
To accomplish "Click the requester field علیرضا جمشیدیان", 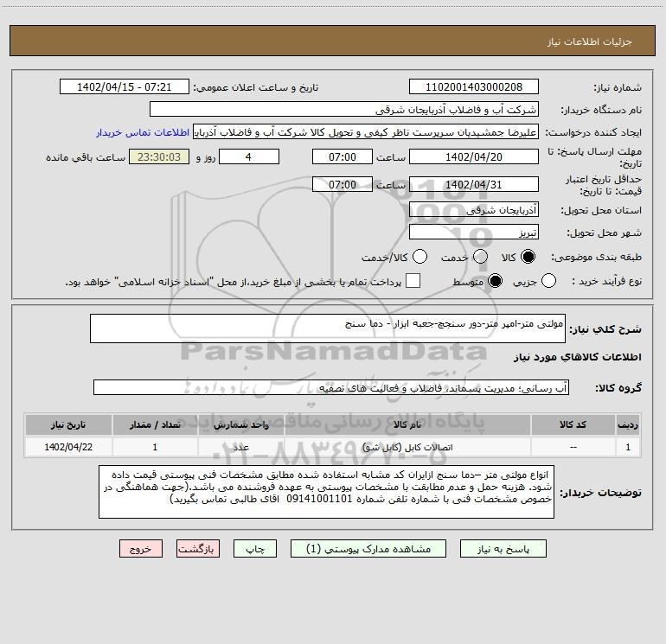I will tap(366, 132).
